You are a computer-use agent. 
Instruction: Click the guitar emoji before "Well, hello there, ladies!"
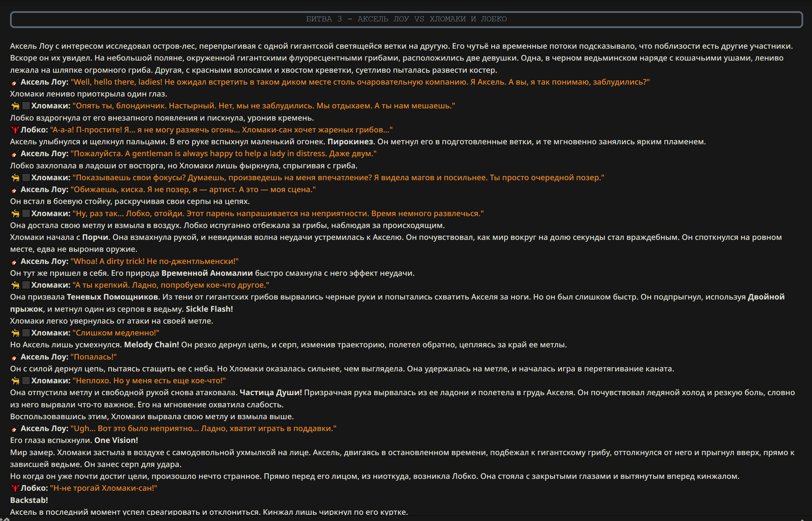point(15,82)
